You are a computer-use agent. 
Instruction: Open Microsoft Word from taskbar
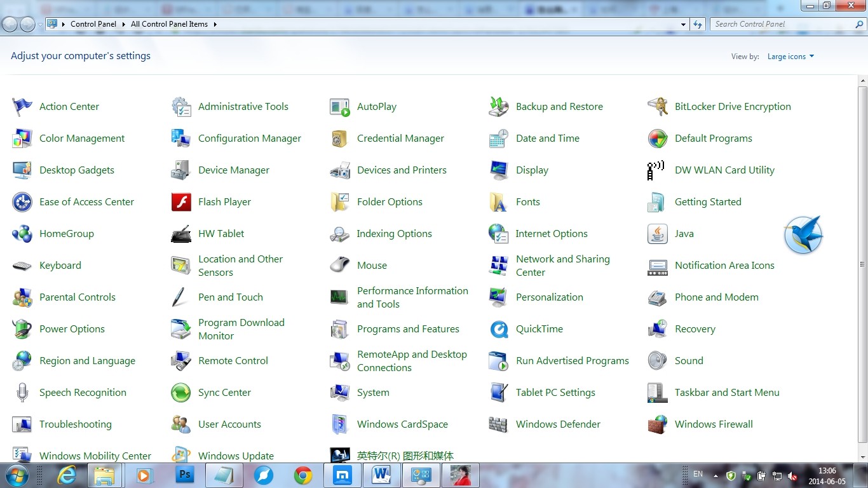click(382, 475)
